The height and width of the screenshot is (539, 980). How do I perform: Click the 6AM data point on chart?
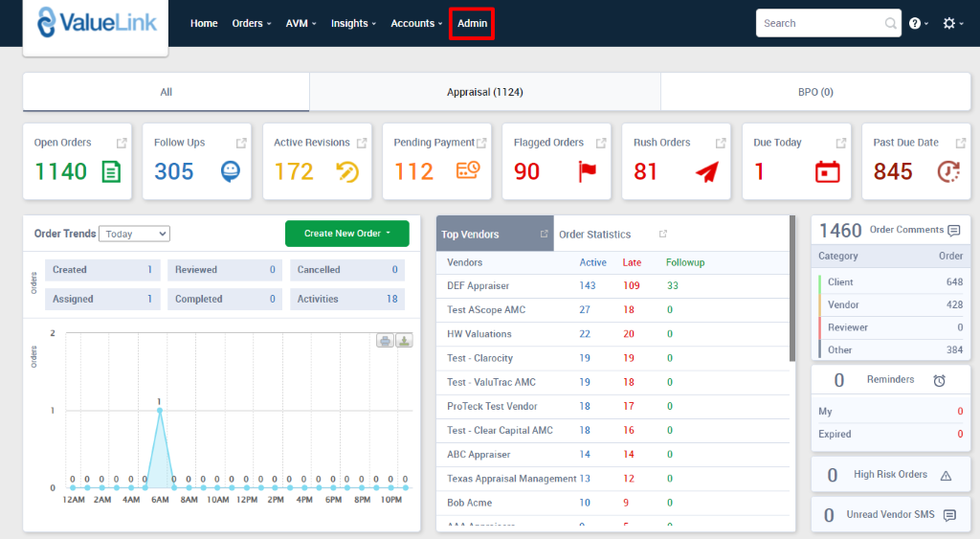pyautogui.click(x=160, y=410)
